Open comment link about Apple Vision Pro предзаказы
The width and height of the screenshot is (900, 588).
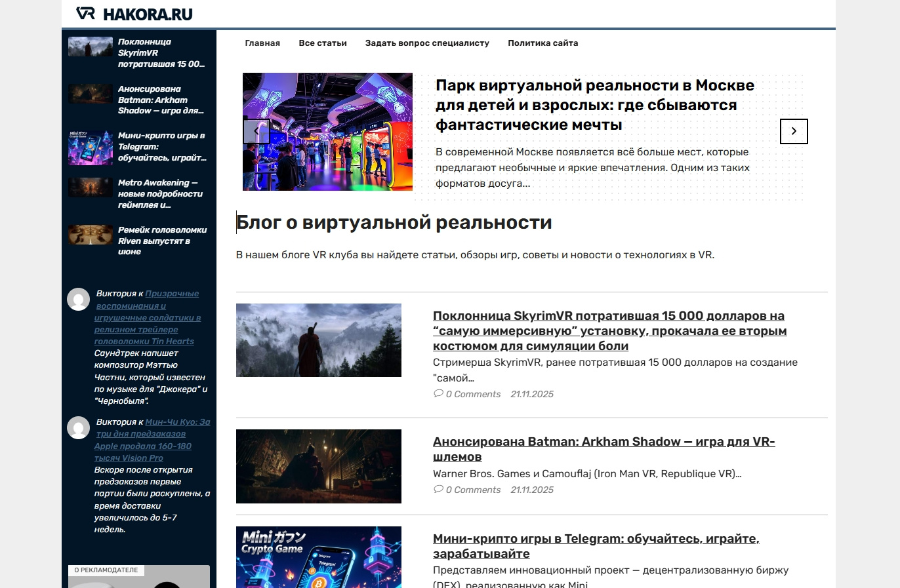(152, 440)
